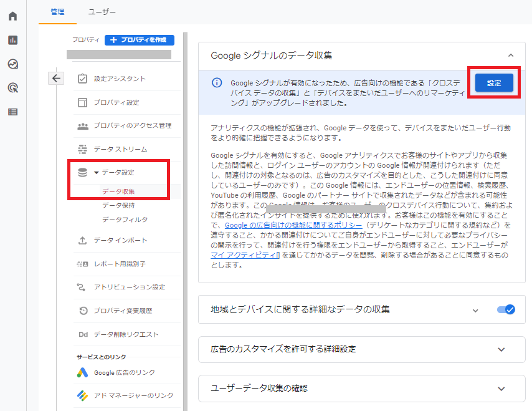The image size is (532, 411).
Task: Open Advertising cursor icon in left rail
Action: click(12, 88)
